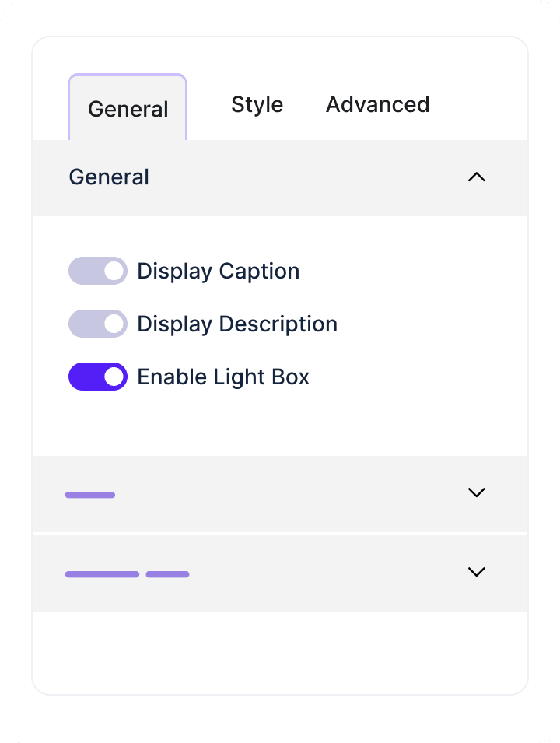
Task: Click the Display Caption label text
Action: [x=218, y=271]
